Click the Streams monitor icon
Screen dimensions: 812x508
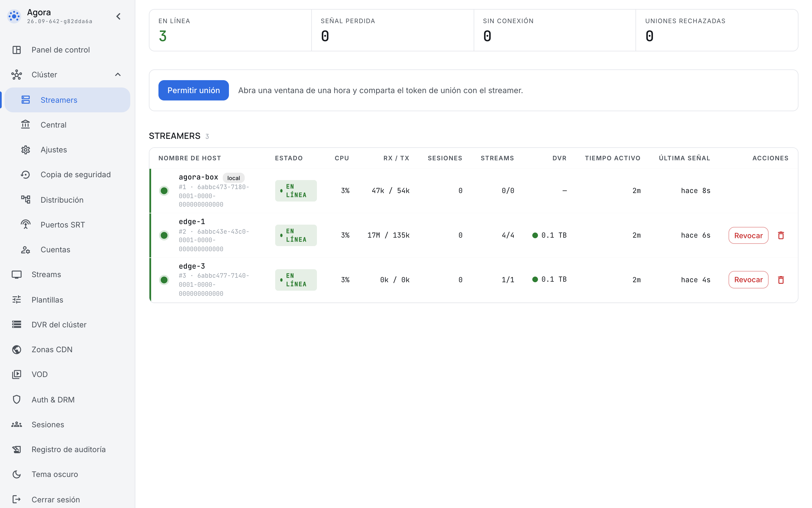click(x=16, y=275)
